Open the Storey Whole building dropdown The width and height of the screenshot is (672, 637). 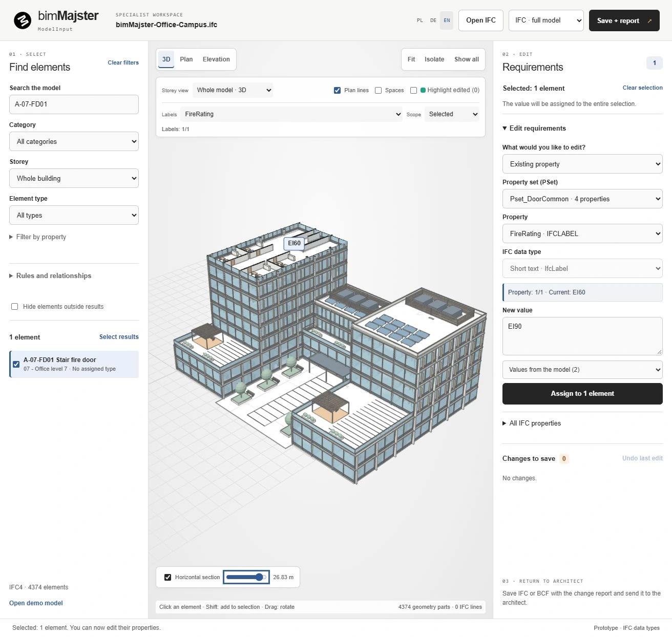(74, 178)
